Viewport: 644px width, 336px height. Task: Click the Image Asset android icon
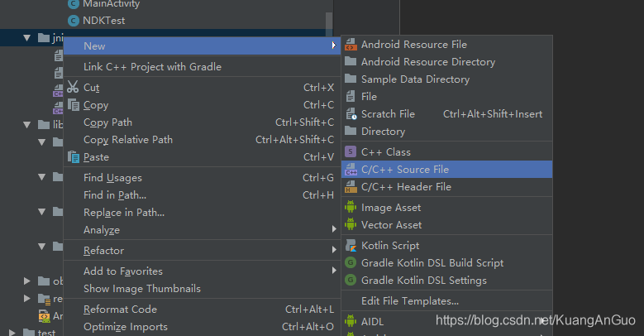point(351,207)
